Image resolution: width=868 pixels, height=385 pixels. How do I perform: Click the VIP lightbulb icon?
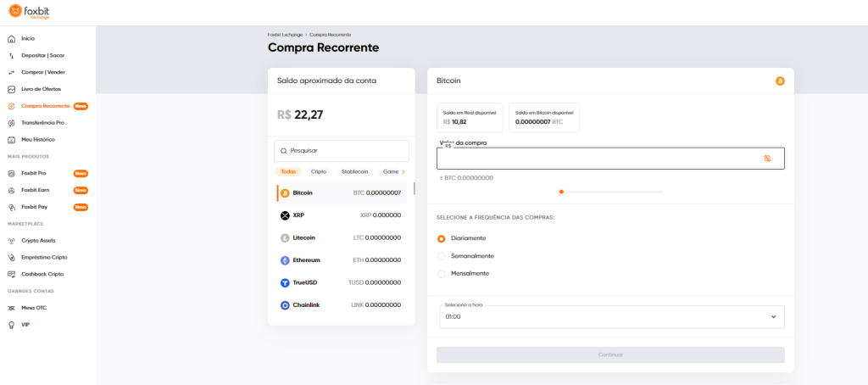(x=11, y=325)
